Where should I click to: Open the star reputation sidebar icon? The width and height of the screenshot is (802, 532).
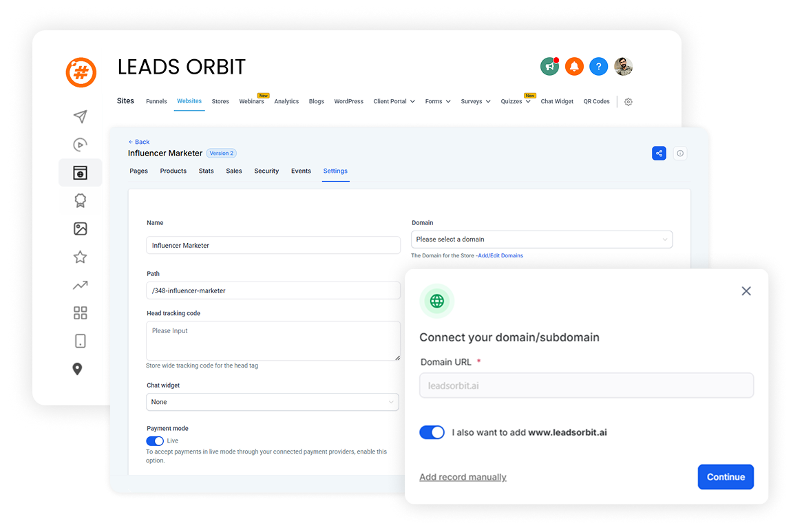click(x=81, y=257)
